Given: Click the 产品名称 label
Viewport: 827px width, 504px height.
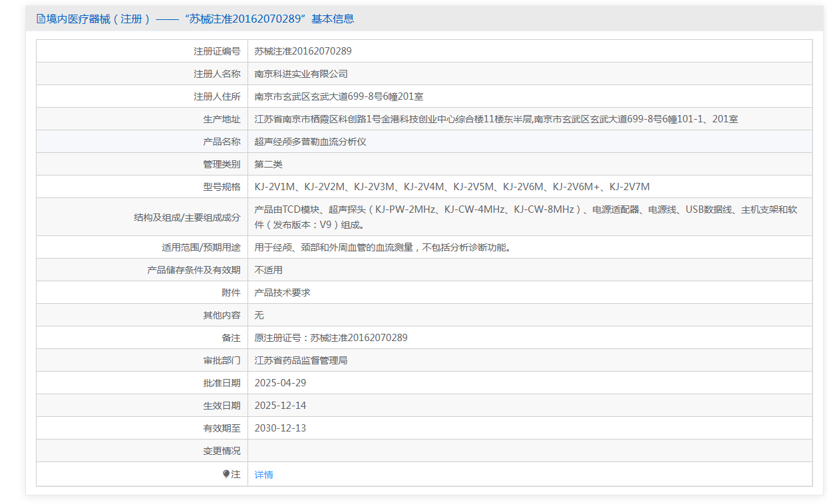Looking at the screenshot, I should [x=222, y=142].
